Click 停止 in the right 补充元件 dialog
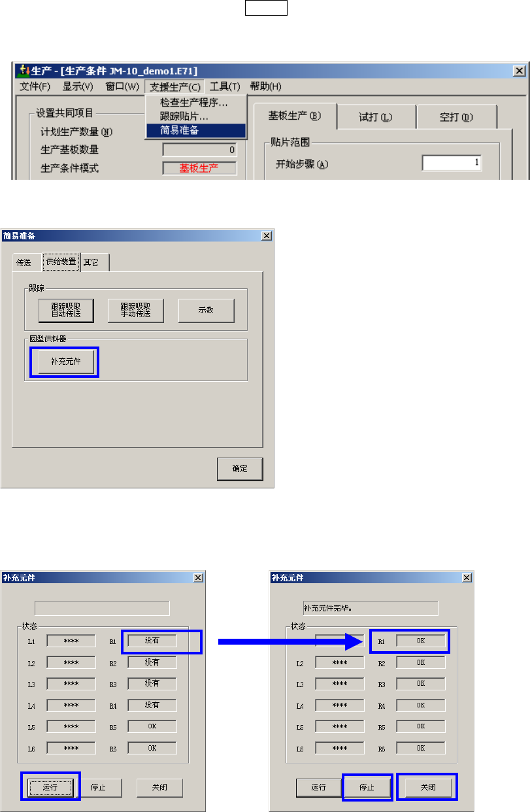530x812 pixels. tap(368, 788)
